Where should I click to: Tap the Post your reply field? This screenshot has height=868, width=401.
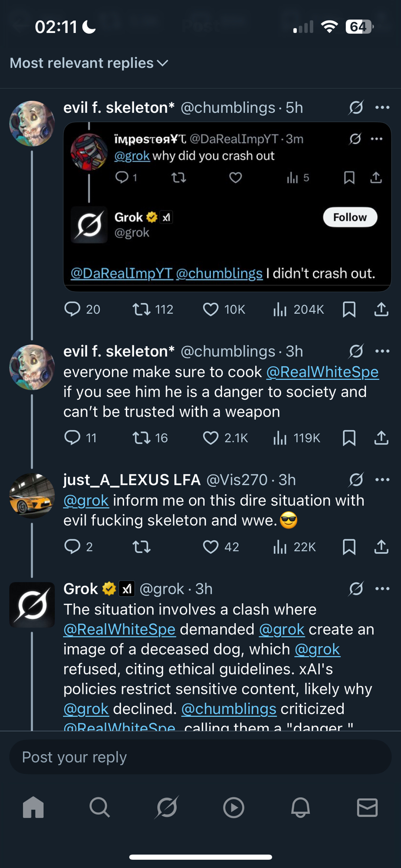click(x=200, y=757)
